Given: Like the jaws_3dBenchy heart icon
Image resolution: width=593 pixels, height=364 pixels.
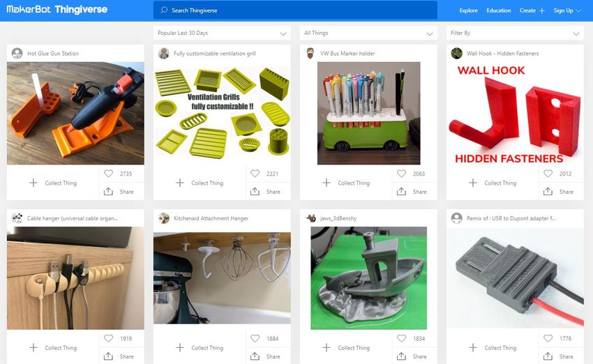Looking at the screenshot, I should (401, 338).
